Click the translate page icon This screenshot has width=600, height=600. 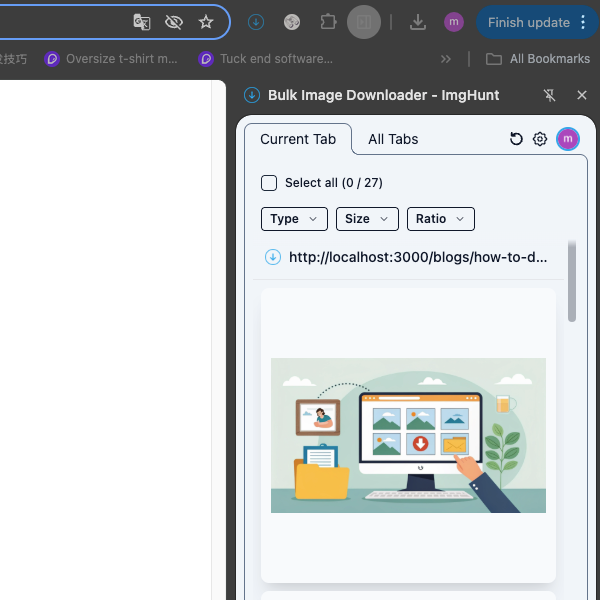[x=142, y=22]
